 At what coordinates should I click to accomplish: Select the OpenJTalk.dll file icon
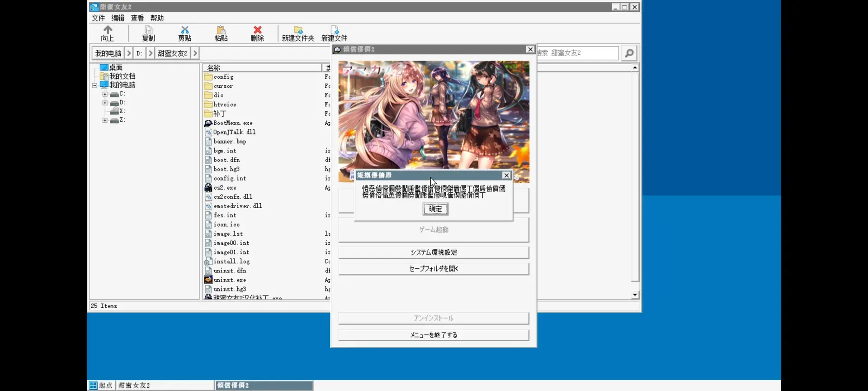point(208,132)
